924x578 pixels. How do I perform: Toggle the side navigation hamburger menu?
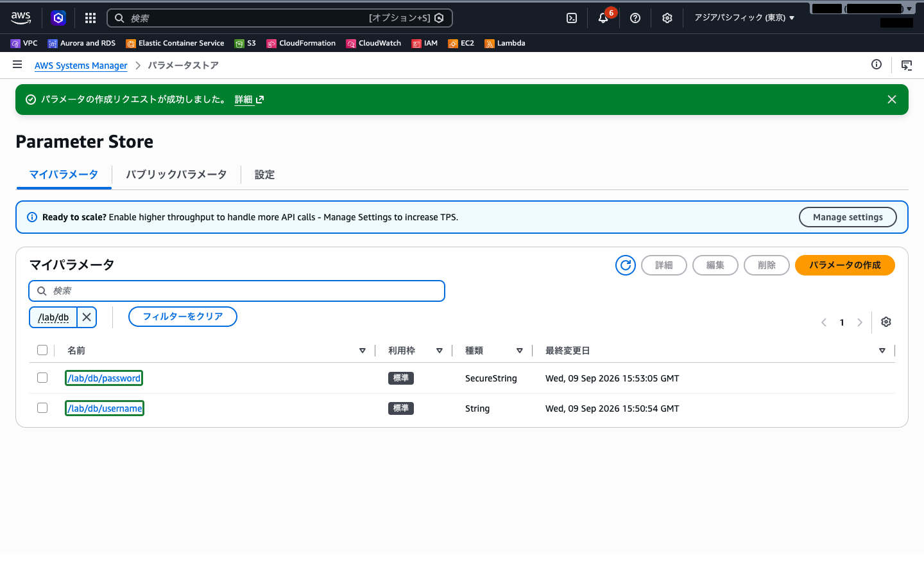tap(17, 65)
